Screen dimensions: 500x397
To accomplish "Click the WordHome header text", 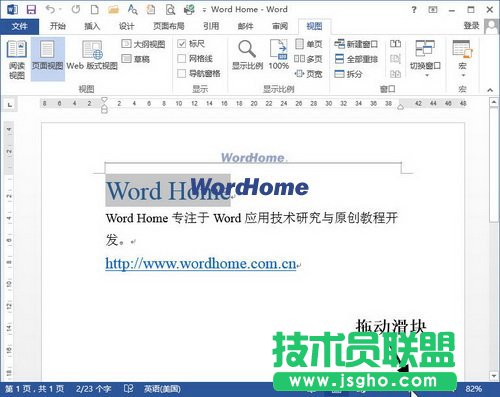I will coord(253,158).
